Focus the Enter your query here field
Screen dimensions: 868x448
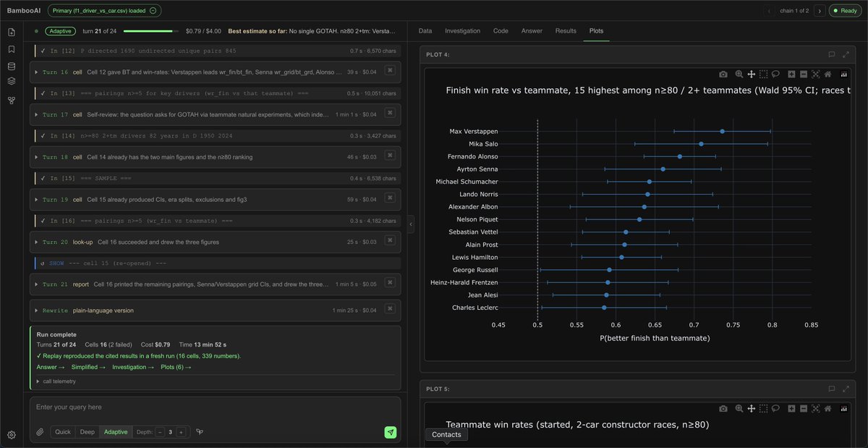coord(215,407)
